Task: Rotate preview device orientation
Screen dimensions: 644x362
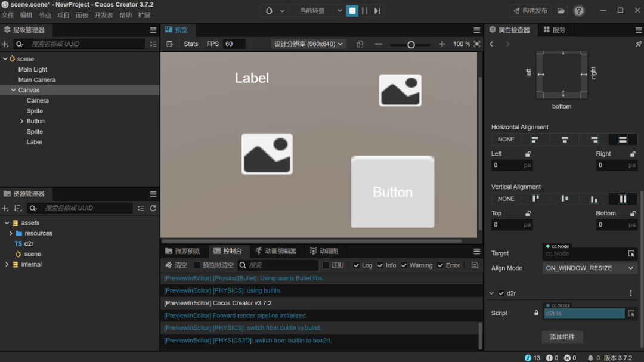Action: point(360,44)
